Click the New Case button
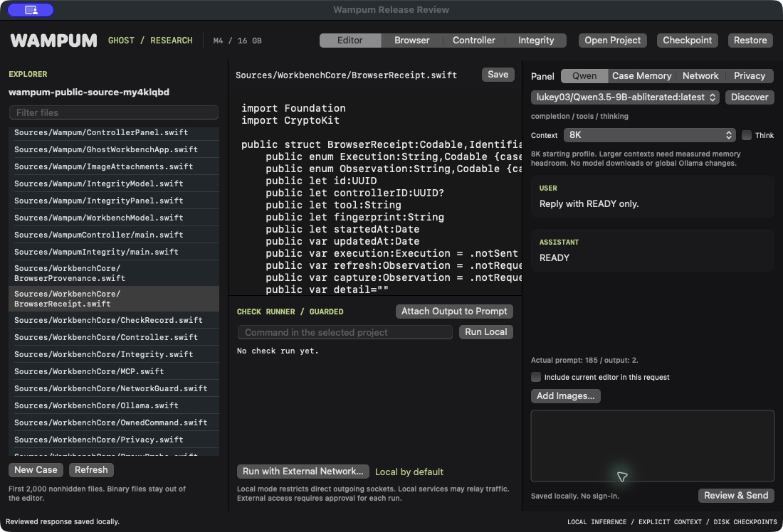The height and width of the screenshot is (532, 783). pyautogui.click(x=36, y=470)
